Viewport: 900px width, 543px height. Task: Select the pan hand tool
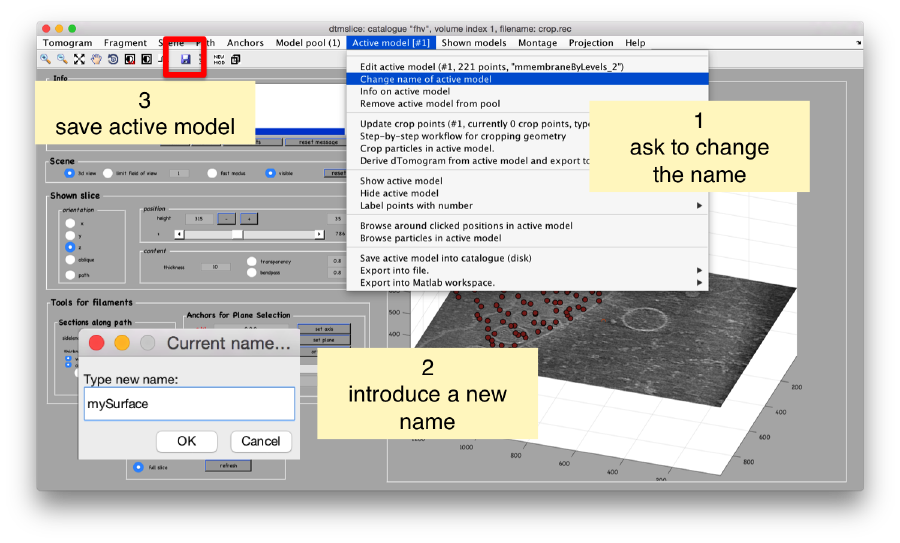(x=96, y=60)
